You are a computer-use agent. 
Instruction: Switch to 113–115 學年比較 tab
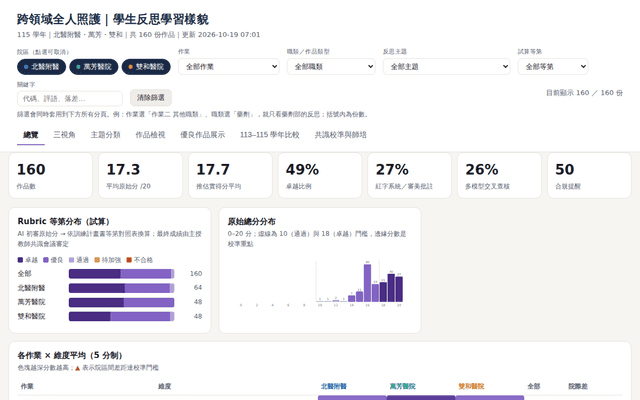[269, 135]
